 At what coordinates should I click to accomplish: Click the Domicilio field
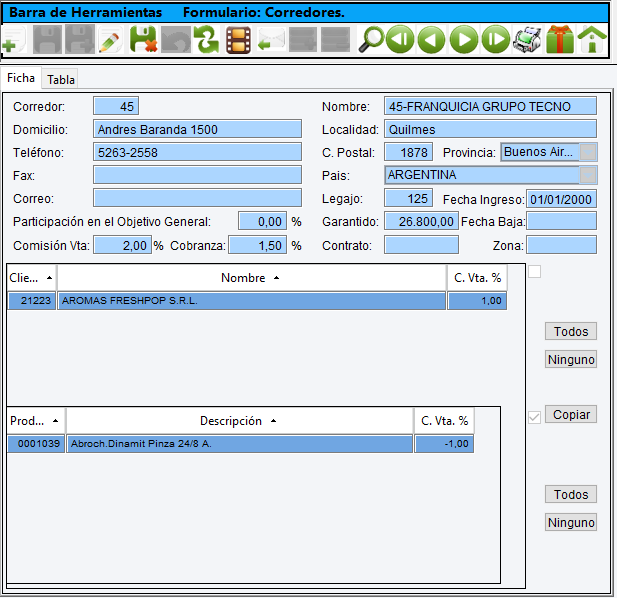coord(198,129)
